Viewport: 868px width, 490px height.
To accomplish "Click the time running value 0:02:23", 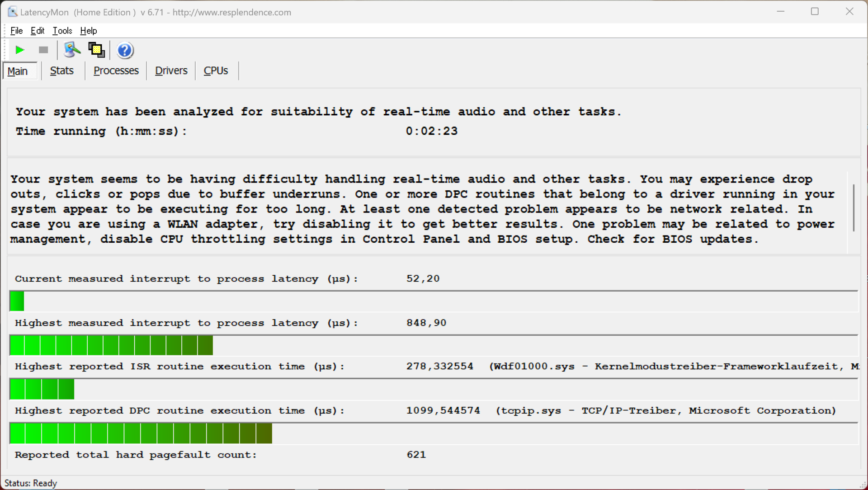I will (x=432, y=131).
